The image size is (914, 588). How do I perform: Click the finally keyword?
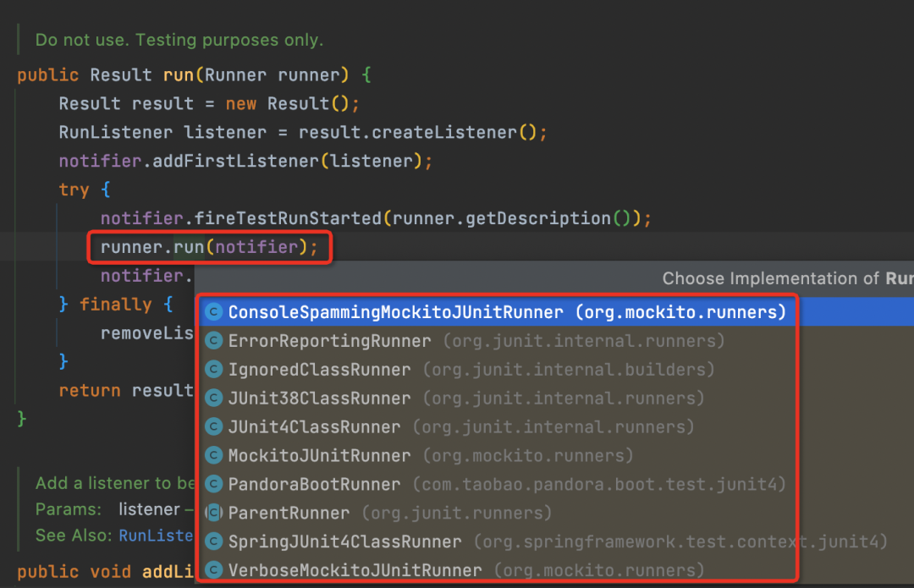pyautogui.click(x=115, y=305)
